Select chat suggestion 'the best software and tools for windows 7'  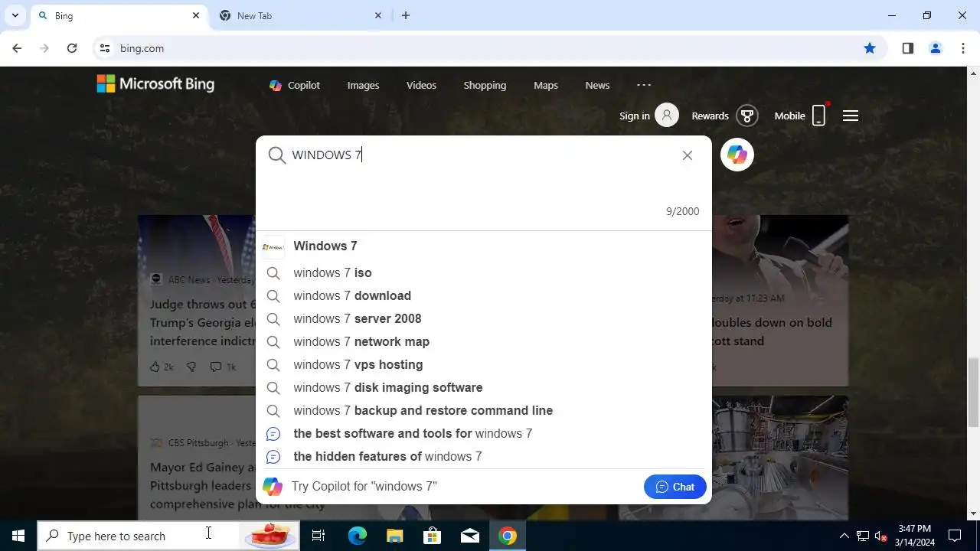pyautogui.click(x=484, y=433)
